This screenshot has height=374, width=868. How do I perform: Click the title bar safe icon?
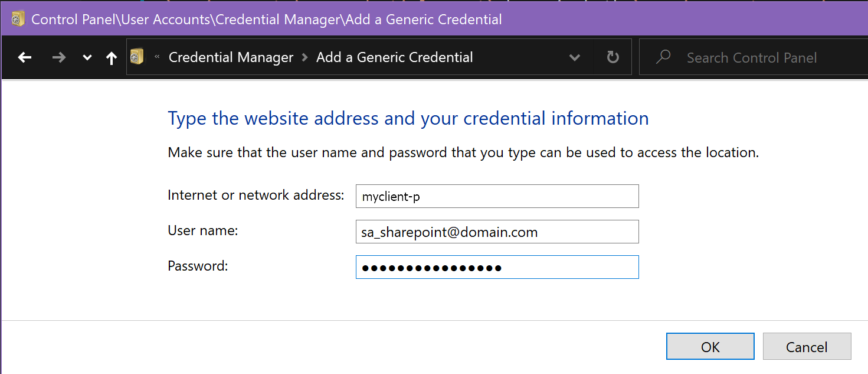click(x=18, y=19)
